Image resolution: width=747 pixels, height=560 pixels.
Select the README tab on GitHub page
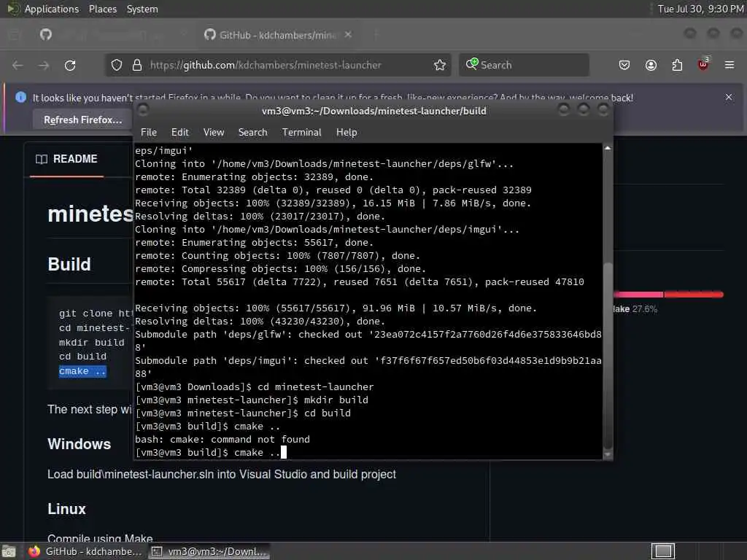click(66, 159)
